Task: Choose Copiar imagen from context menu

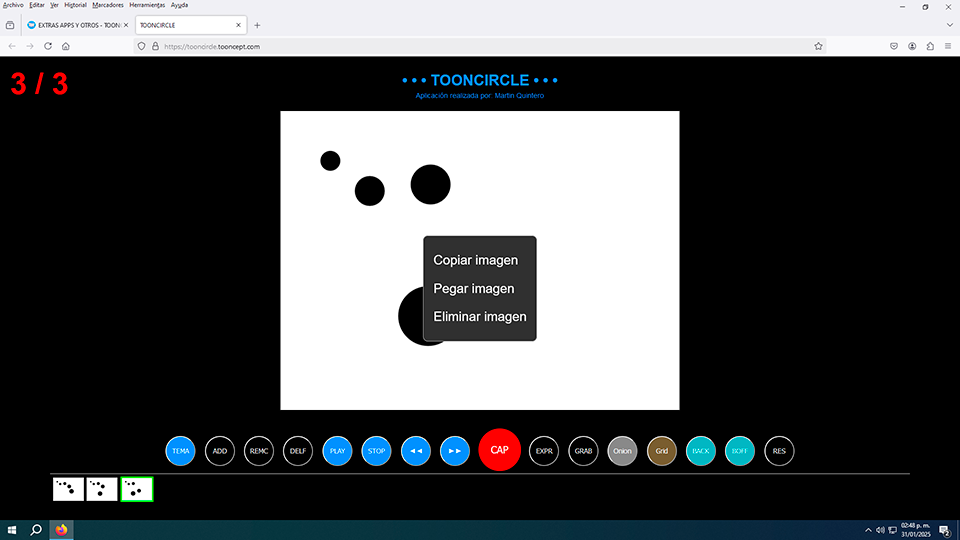Action: [475, 260]
